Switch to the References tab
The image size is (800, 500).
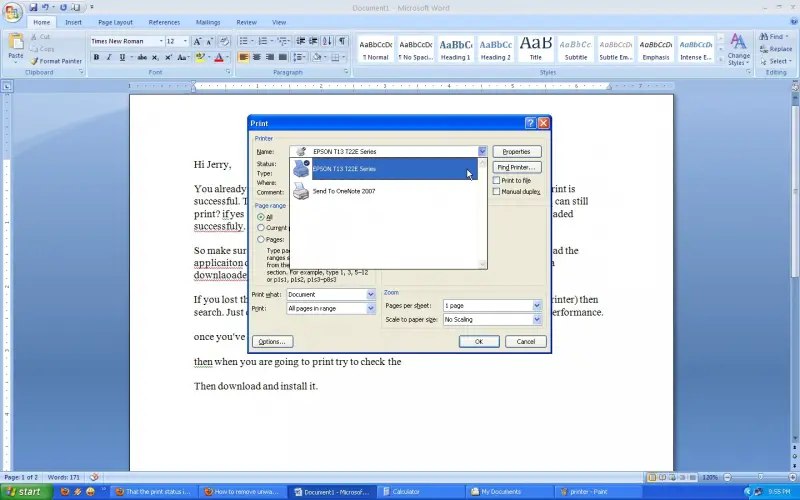pos(164,22)
